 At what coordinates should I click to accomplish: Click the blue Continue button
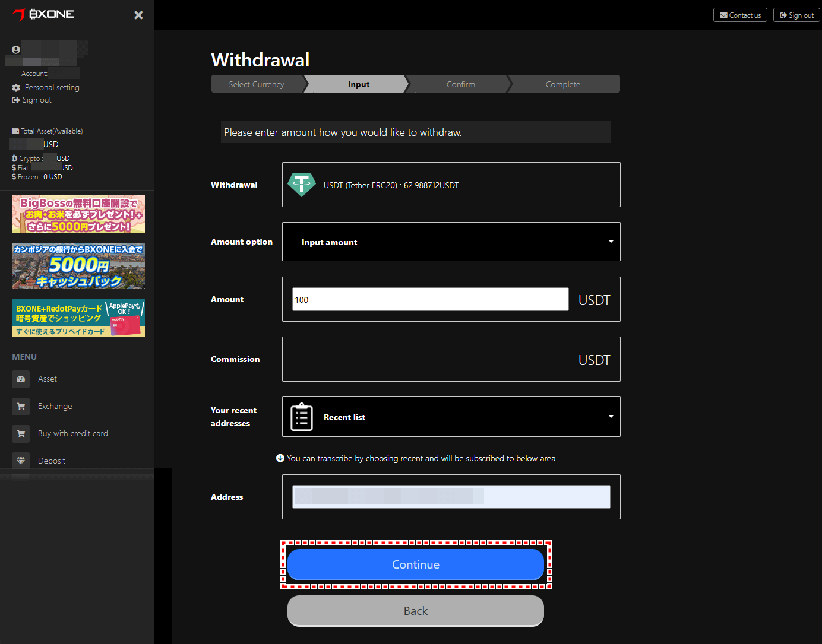point(416,564)
